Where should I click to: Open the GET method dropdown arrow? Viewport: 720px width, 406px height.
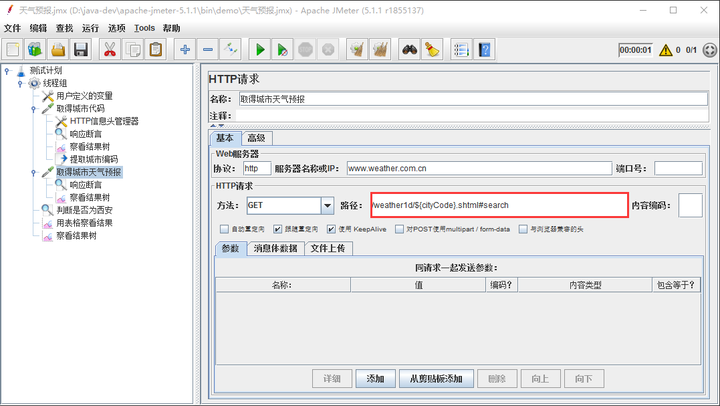[327, 205]
